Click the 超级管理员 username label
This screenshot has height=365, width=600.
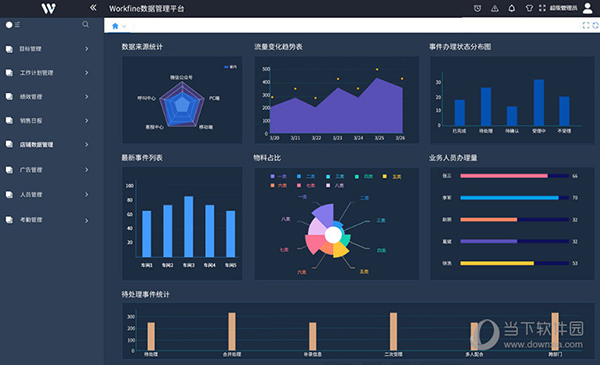tap(564, 8)
